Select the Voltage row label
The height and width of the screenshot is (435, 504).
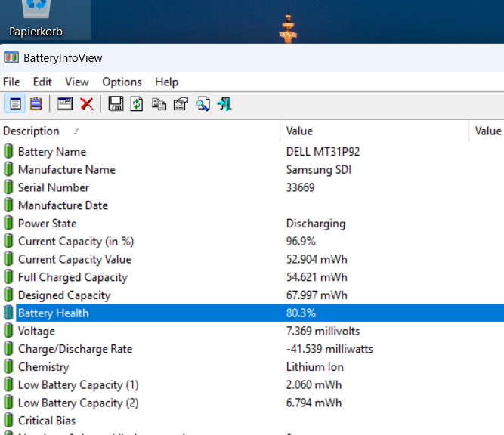pyautogui.click(x=36, y=332)
